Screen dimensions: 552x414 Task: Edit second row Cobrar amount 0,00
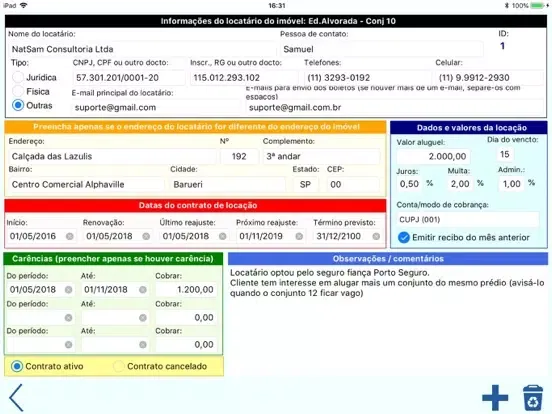pyautogui.click(x=186, y=318)
